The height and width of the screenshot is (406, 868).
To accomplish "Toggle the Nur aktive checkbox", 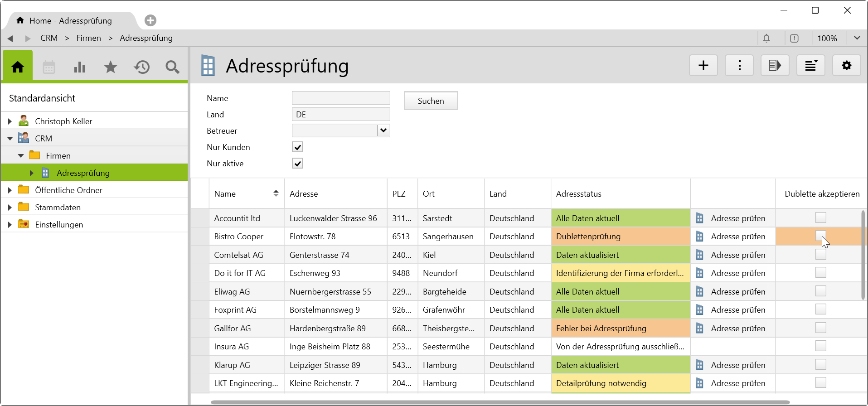I will click(x=297, y=164).
